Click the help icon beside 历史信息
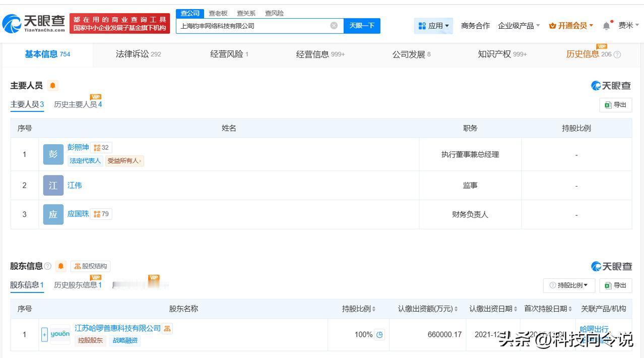Viewport: 644px width, 358px height. 617,54
